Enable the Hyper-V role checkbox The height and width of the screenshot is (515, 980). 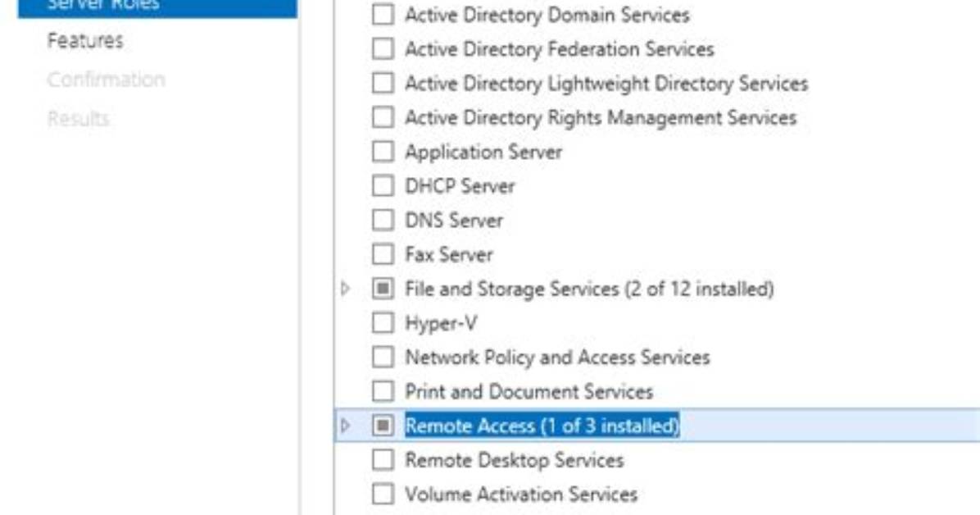pyautogui.click(x=383, y=323)
